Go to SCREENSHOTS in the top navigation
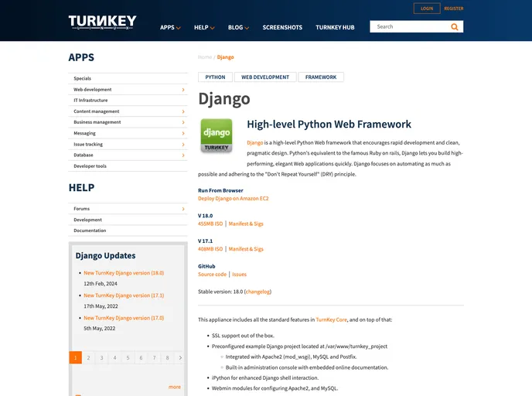This screenshot has height=396, width=532. click(x=282, y=28)
